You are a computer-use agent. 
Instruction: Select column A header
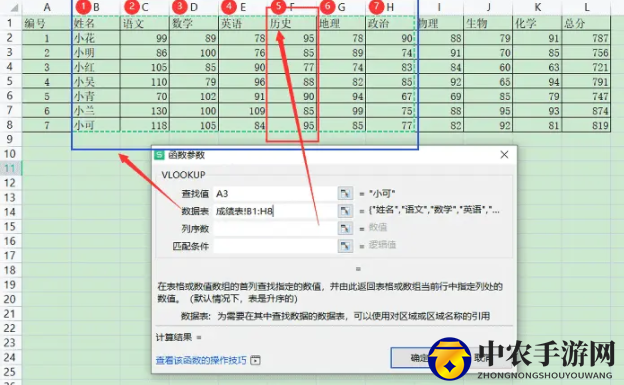[47, 7]
